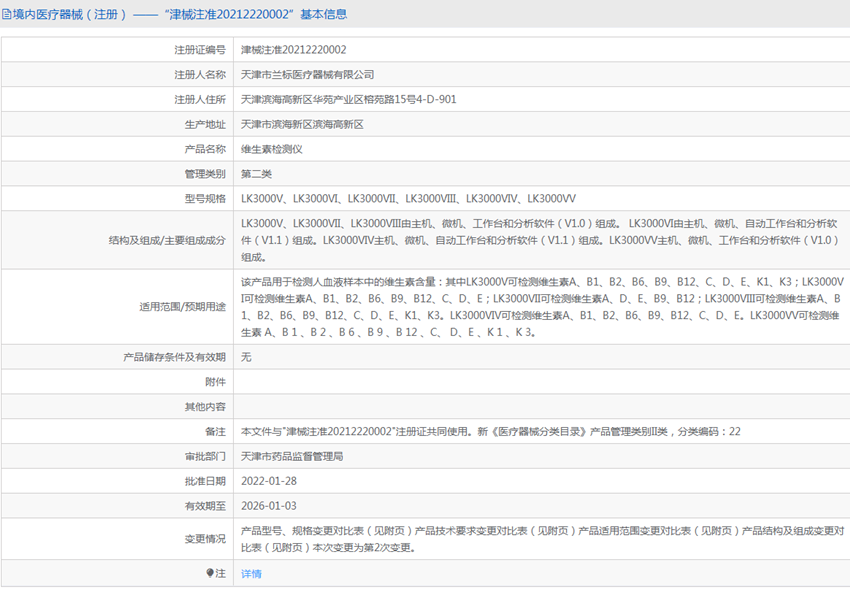Click the 结构及组成/主要组成成分 row label
The height and width of the screenshot is (589, 850).
167,240
